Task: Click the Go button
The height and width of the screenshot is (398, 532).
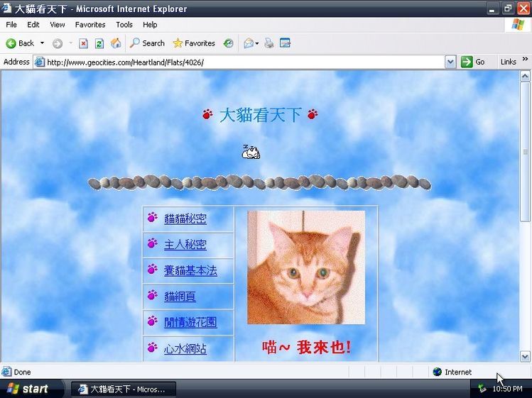Action: point(472,62)
